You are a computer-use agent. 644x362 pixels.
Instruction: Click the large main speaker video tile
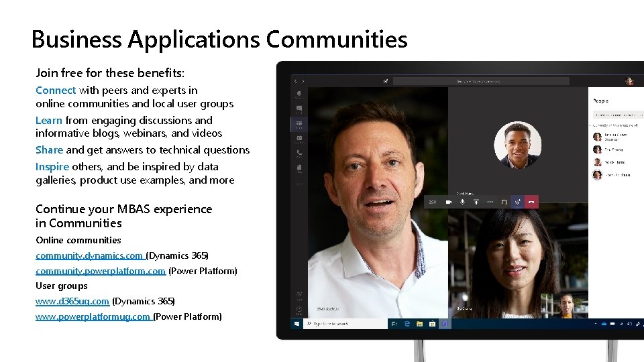(378, 202)
